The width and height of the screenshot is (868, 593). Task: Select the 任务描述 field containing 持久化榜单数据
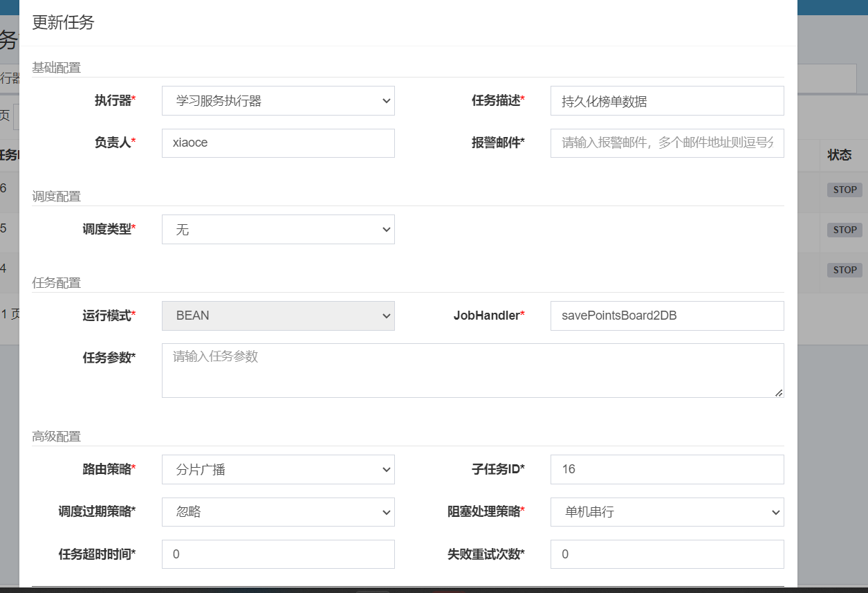(x=666, y=100)
